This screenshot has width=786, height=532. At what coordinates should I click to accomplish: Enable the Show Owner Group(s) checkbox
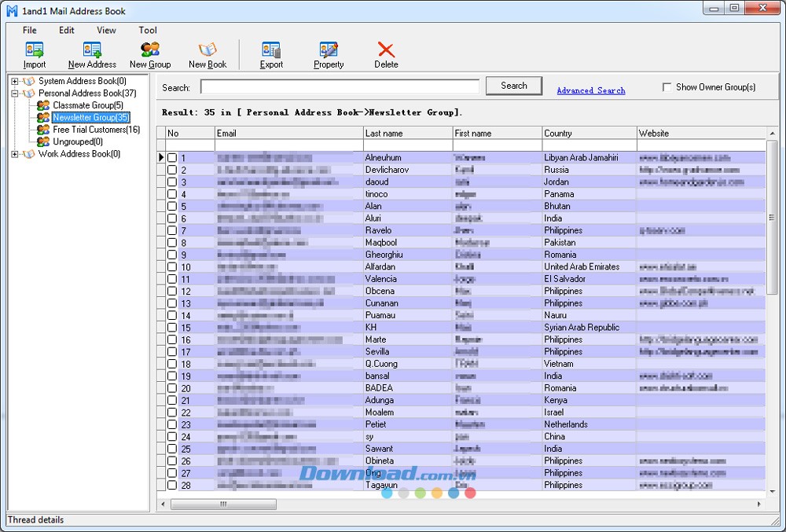click(x=667, y=87)
